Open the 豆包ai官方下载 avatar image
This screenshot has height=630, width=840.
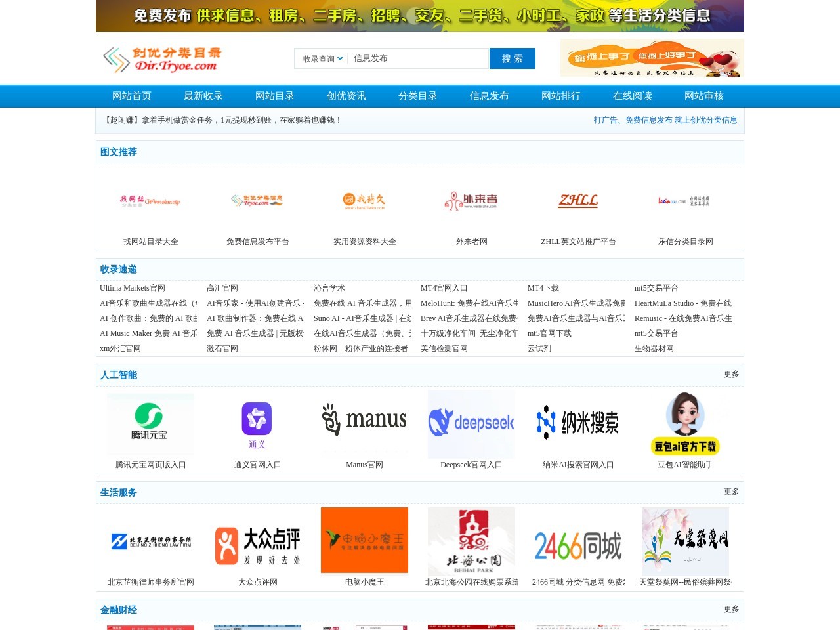(685, 424)
